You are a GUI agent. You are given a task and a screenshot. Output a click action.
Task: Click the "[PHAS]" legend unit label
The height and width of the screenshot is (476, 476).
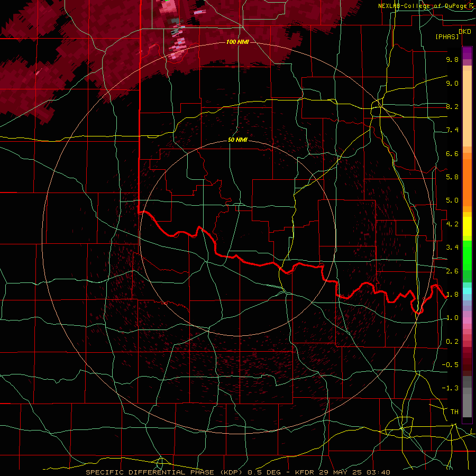(447, 36)
